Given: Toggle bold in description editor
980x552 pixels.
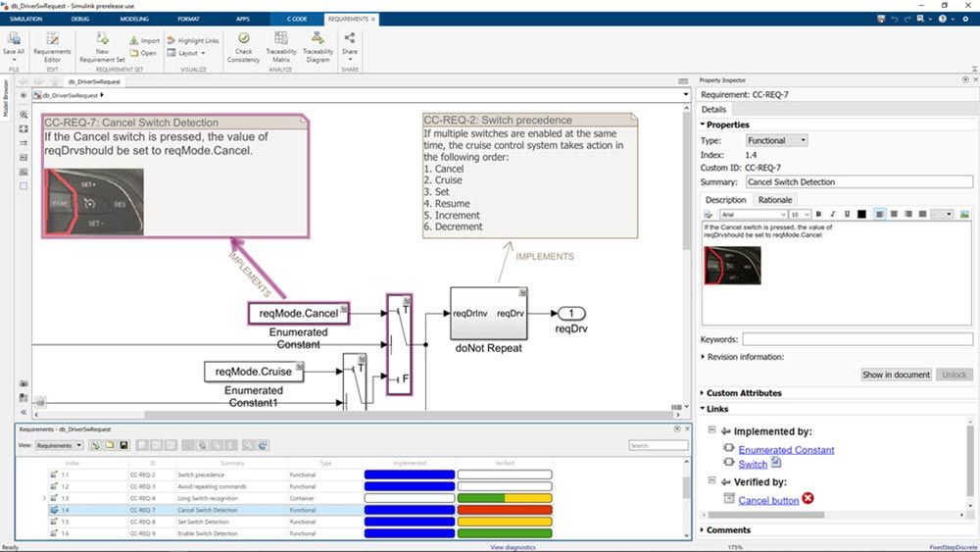Looking at the screenshot, I should 818,214.
